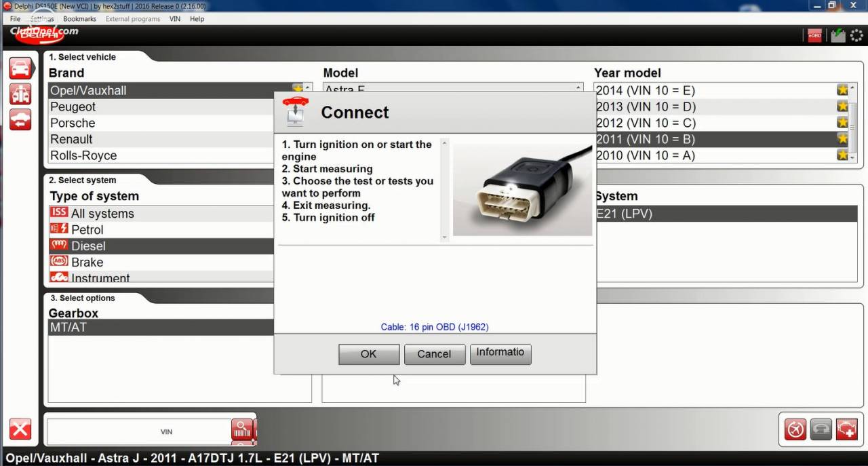
Task: Click the Petrol system icon
Action: coord(59,229)
